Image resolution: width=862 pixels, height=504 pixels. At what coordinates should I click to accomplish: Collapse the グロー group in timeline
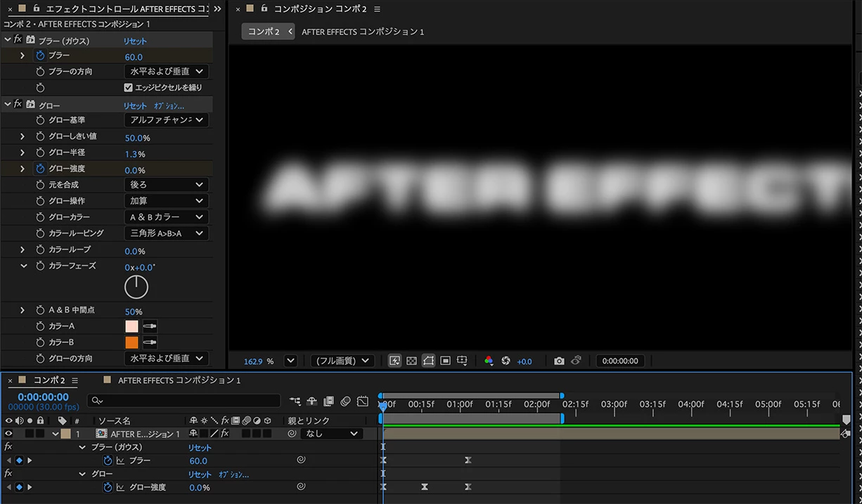pos(83,474)
